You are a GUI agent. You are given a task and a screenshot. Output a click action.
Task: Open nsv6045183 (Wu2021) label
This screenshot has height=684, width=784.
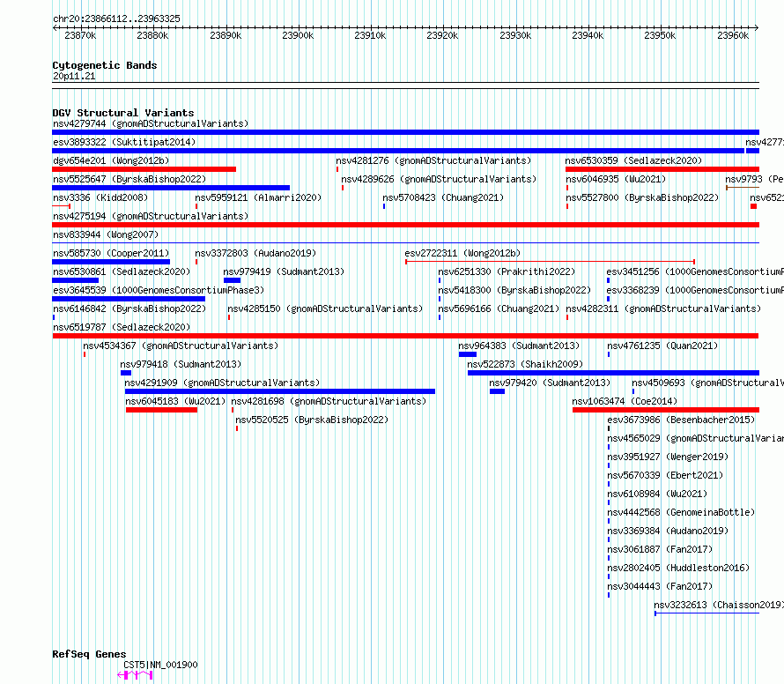coord(175,401)
